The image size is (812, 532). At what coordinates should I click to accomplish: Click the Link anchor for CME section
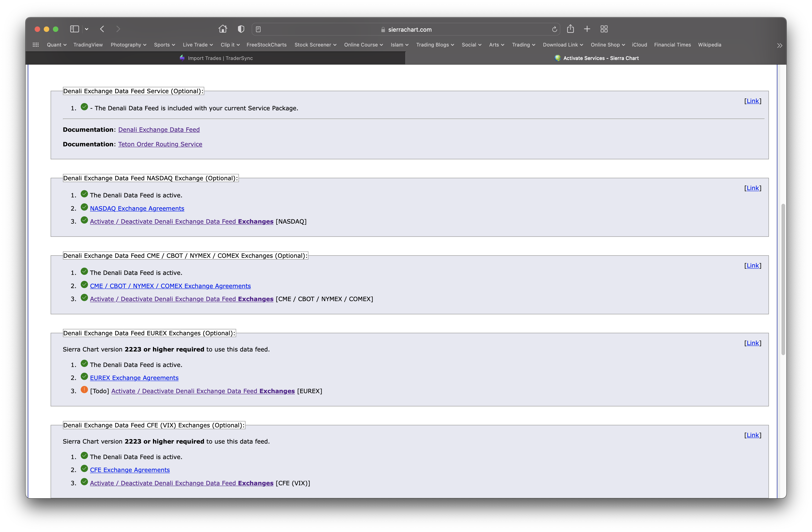753,266
